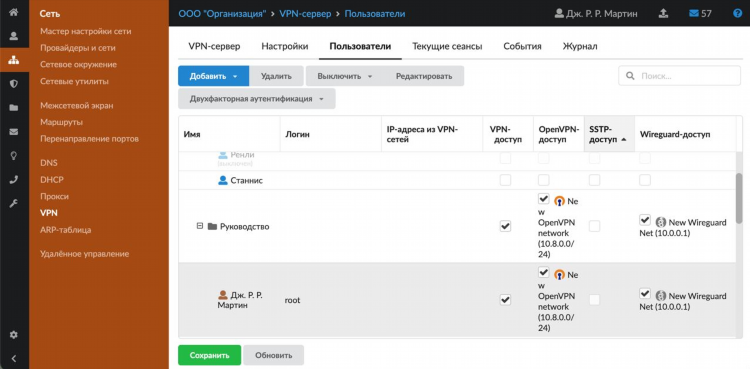Open the Журнал tab
The image size is (750, 369).
pyautogui.click(x=580, y=46)
